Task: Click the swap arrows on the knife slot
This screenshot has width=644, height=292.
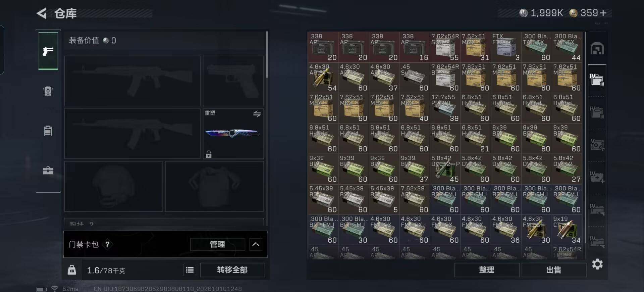Action: pyautogui.click(x=257, y=114)
